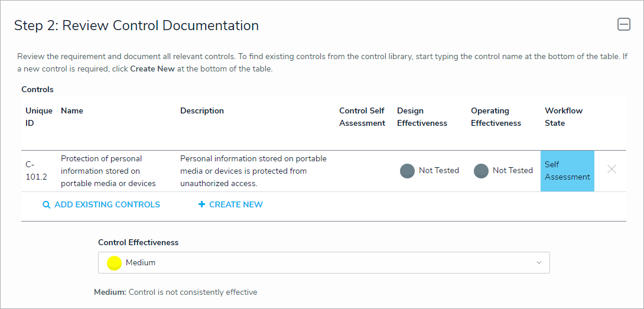Click the Design Effectiveness column header
The image size is (644, 309).
pyautogui.click(x=422, y=117)
